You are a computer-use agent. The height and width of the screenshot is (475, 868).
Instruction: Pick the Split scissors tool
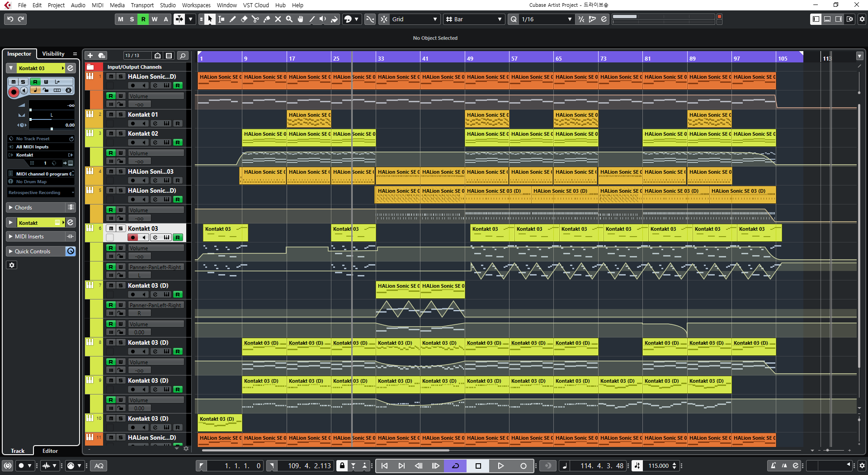[255, 19]
